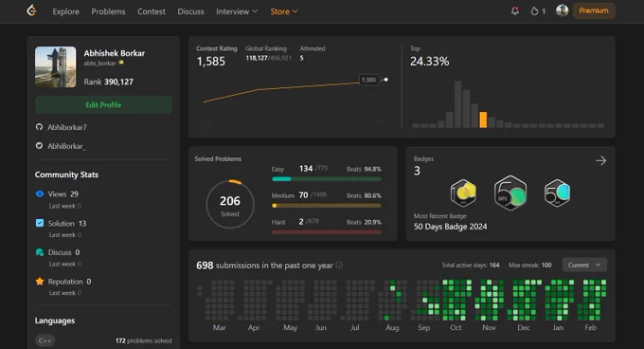Click the Discuss chat bubble icon
The image size is (644, 349).
40,252
